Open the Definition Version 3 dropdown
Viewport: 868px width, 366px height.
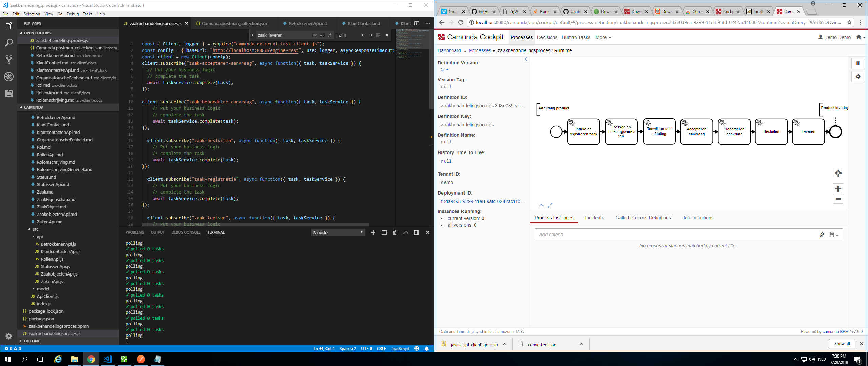[x=445, y=70]
